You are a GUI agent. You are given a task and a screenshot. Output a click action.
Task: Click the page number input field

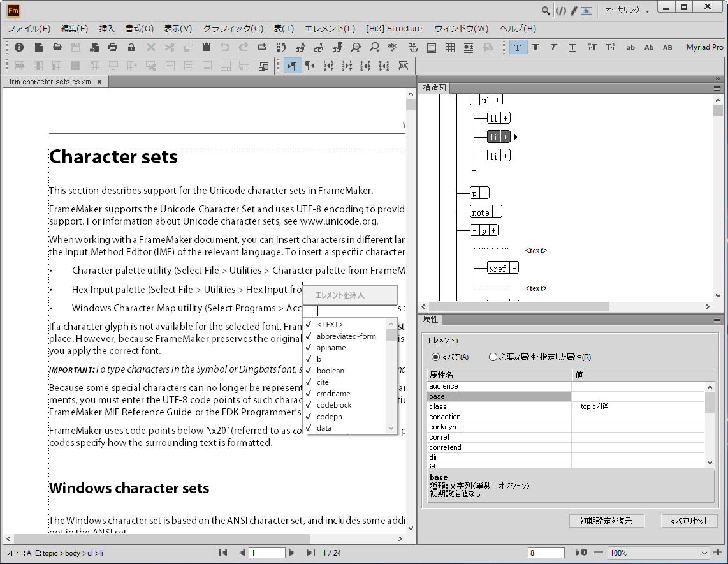pos(266,553)
